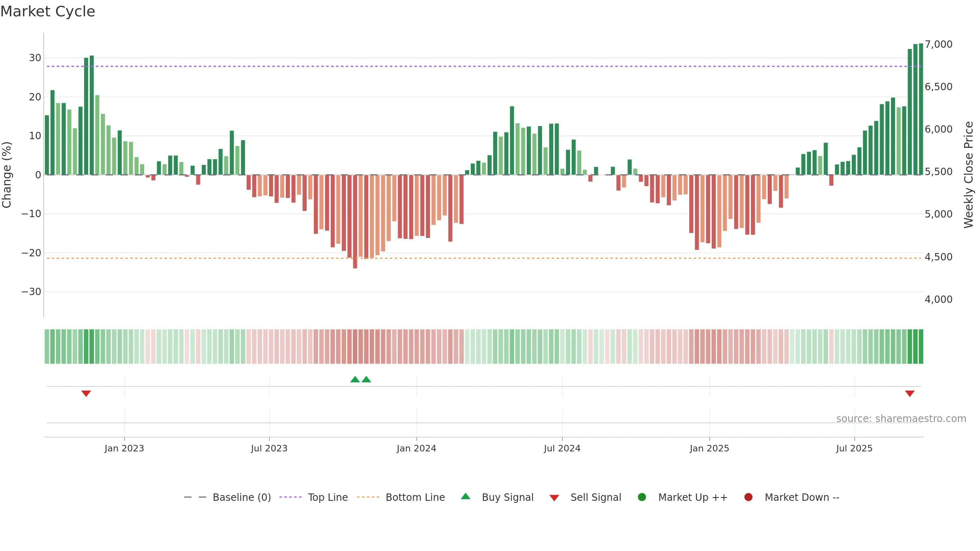Screen dimensions: 980x551
Task: Click the last heatmap cell at the strip's right end
Action: click(921, 347)
